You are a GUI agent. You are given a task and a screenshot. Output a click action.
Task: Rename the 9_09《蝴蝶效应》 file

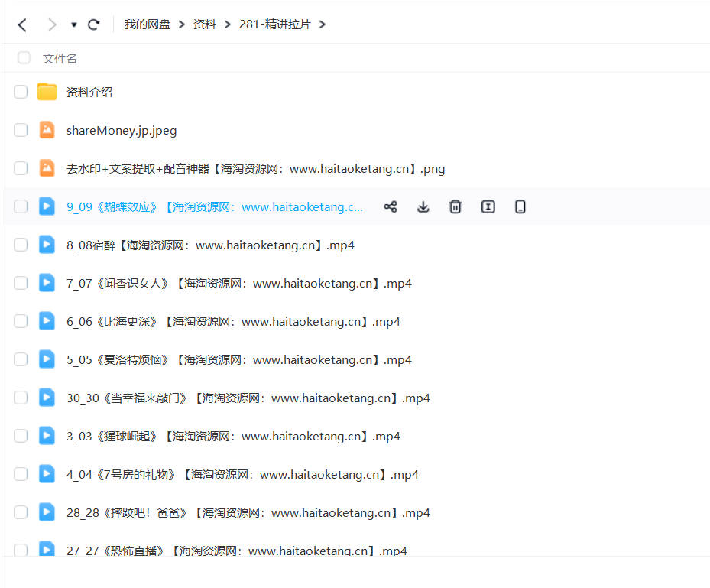[x=488, y=207]
